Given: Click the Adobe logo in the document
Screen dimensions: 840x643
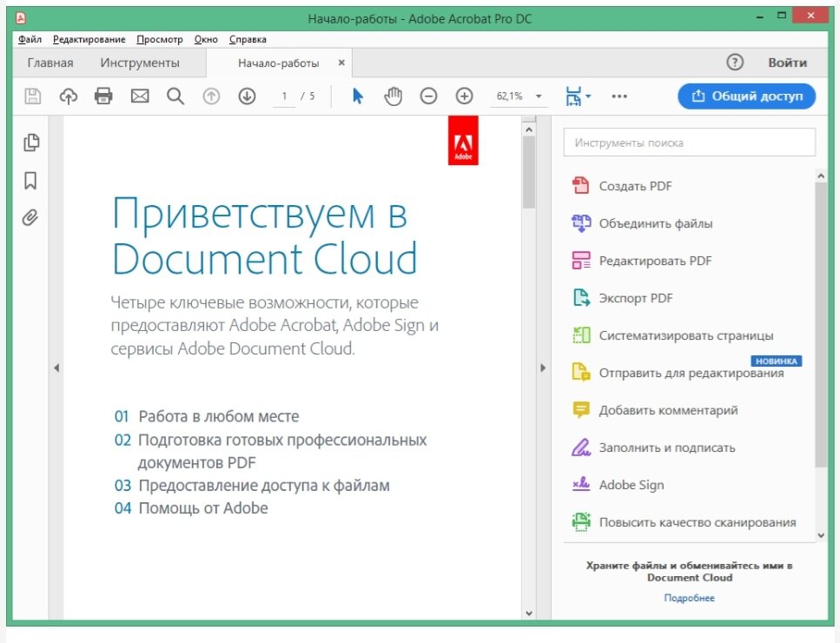Looking at the screenshot, I should coord(463,141).
